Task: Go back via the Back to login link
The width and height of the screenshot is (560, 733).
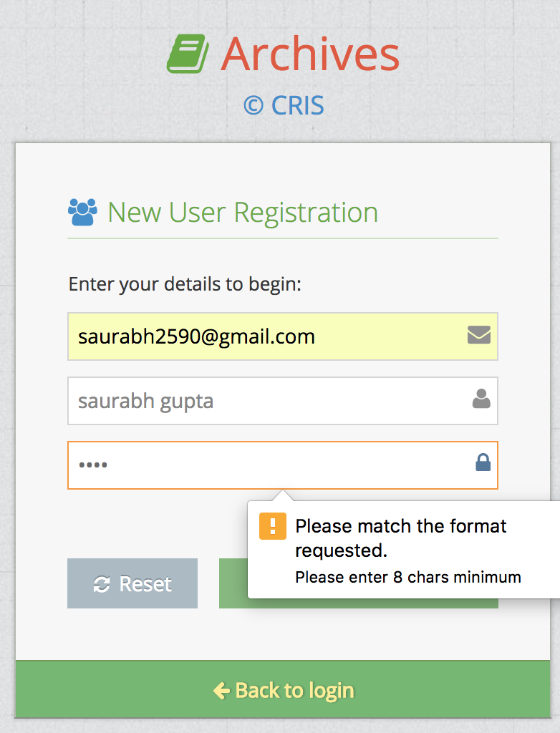Action: (283, 689)
